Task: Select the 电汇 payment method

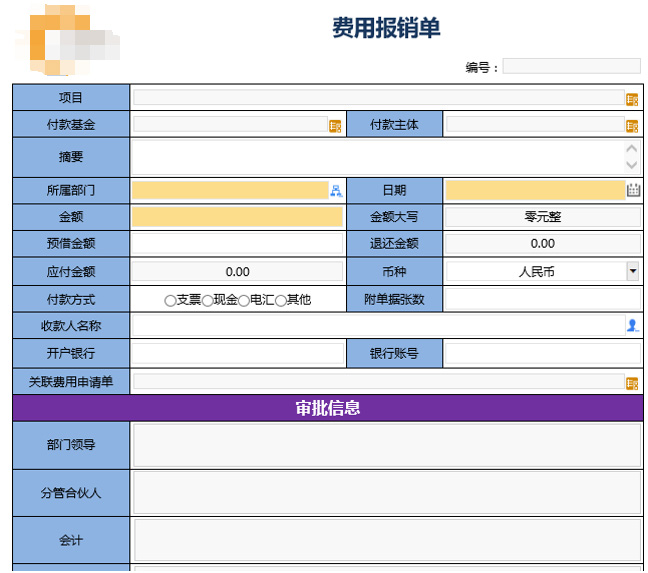Action: coord(244,301)
